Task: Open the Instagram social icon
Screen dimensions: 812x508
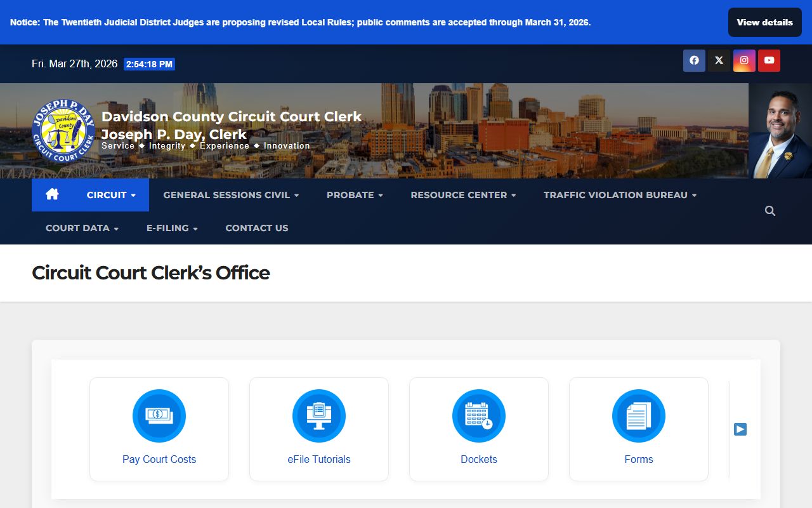Action: 744,60
